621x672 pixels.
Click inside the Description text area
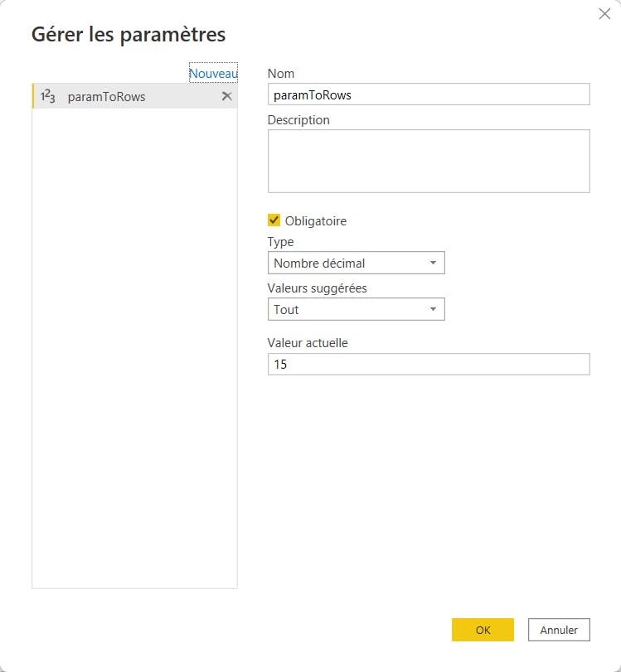(x=429, y=159)
